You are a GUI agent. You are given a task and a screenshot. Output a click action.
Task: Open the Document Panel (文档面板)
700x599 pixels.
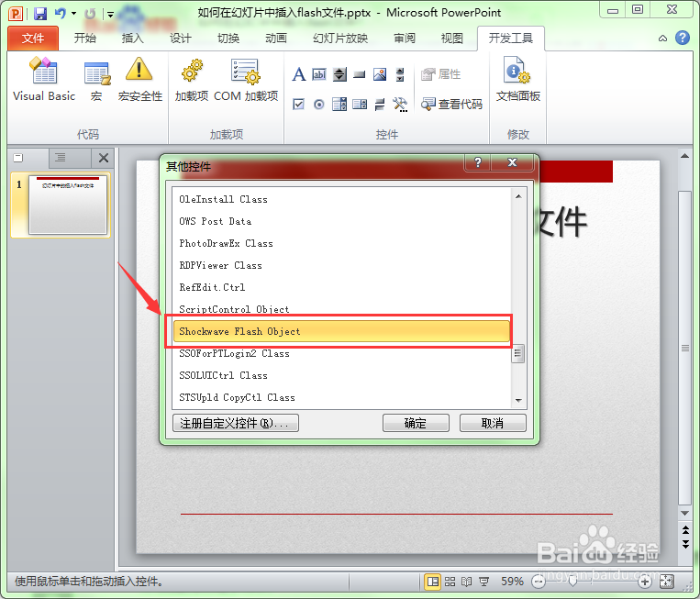pos(517,81)
